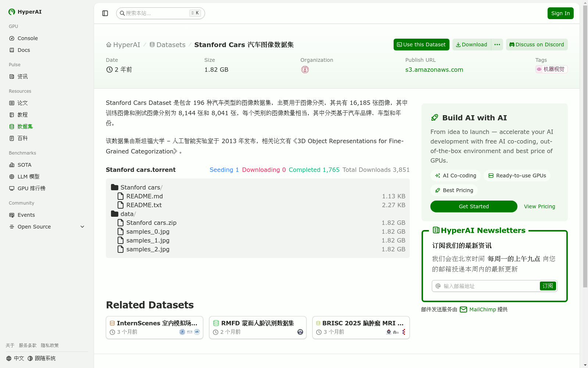The width and height of the screenshot is (588, 368).
Task: Click the HyperAI Newsletters icon
Action: 436,230
